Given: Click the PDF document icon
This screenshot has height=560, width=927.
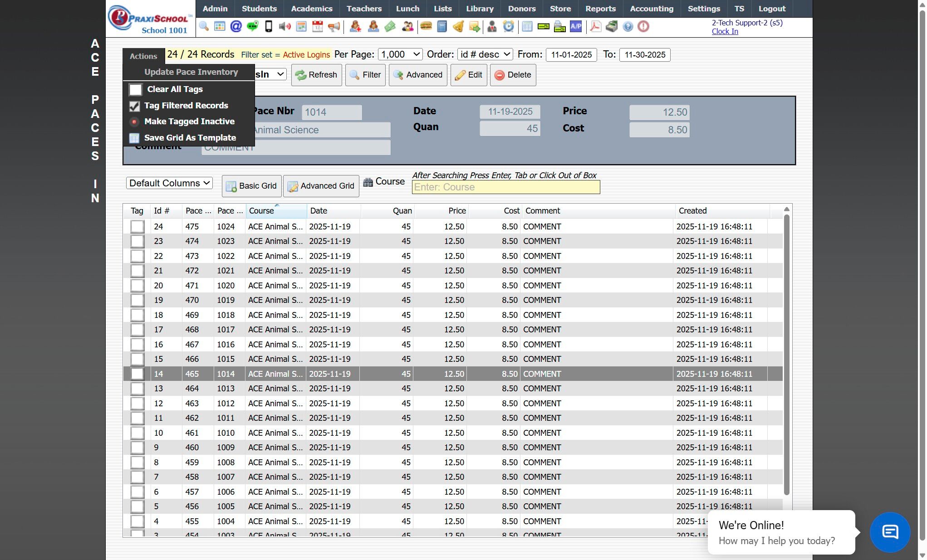Looking at the screenshot, I should [x=595, y=27].
